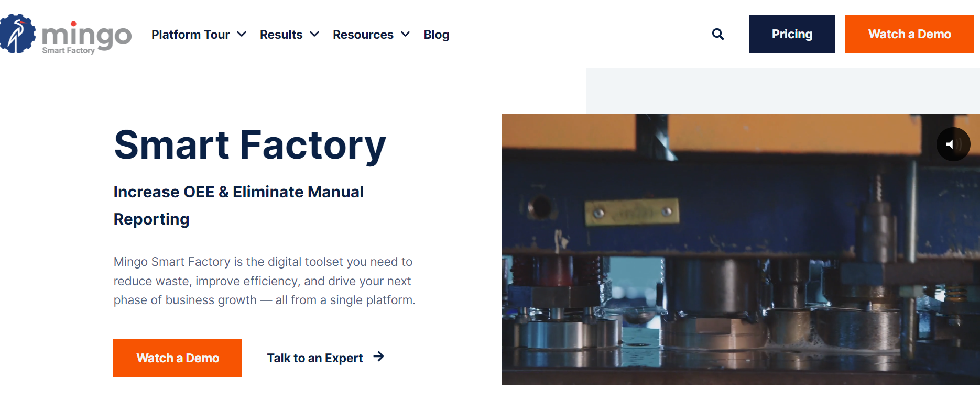Go to the Blog page
Image resolution: width=980 pixels, height=402 pixels.
click(x=436, y=35)
